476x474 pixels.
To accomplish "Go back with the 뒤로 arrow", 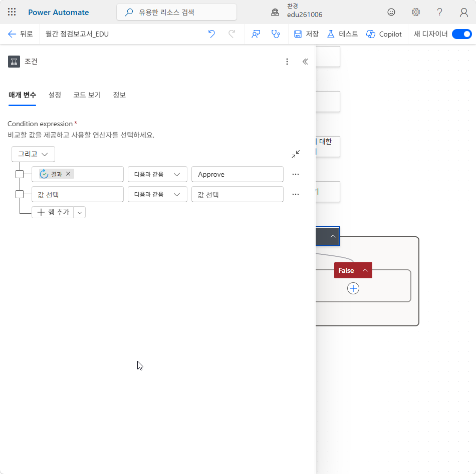I will click(20, 34).
